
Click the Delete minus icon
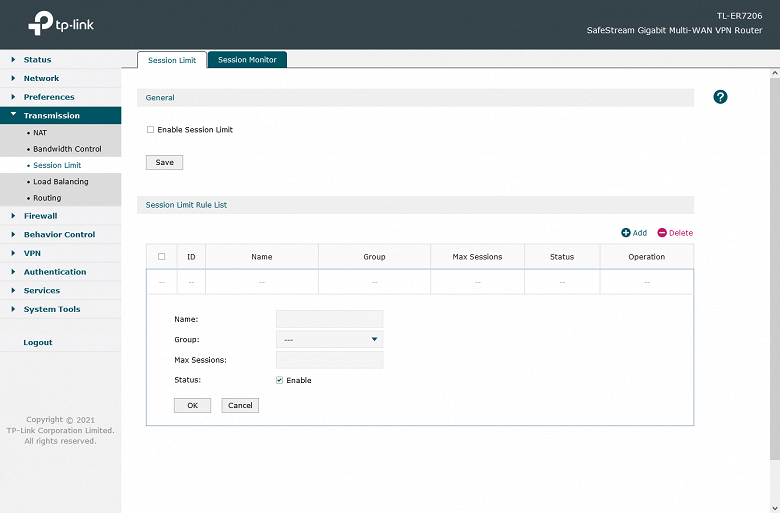coord(662,233)
